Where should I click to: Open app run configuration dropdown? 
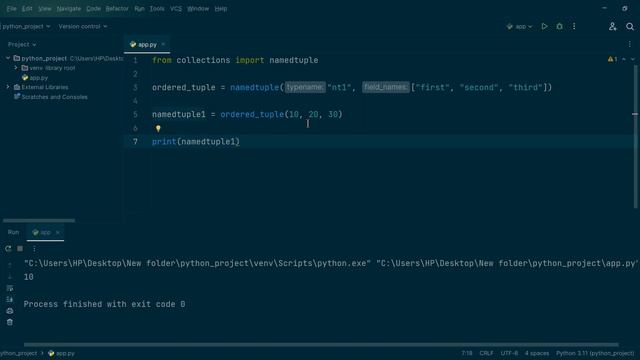click(x=520, y=26)
